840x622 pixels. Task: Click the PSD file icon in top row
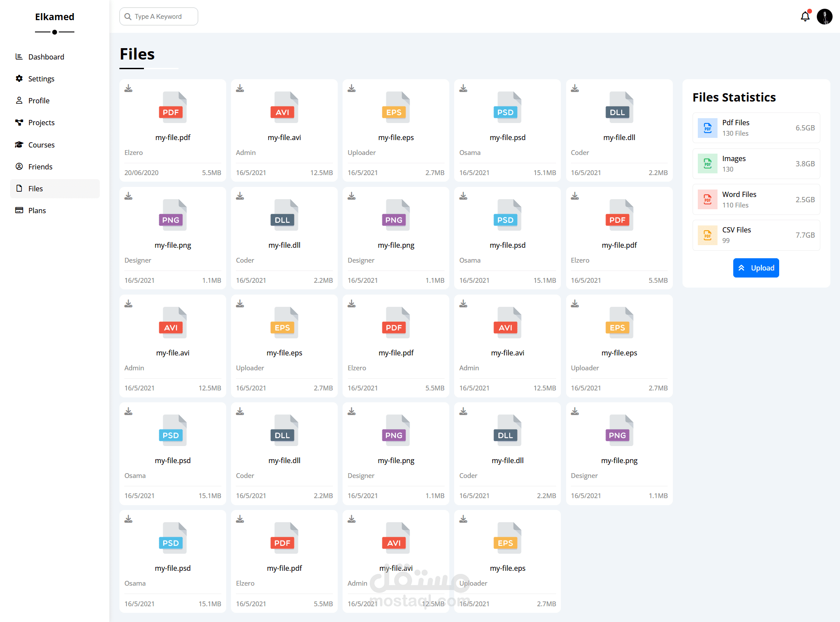507,108
